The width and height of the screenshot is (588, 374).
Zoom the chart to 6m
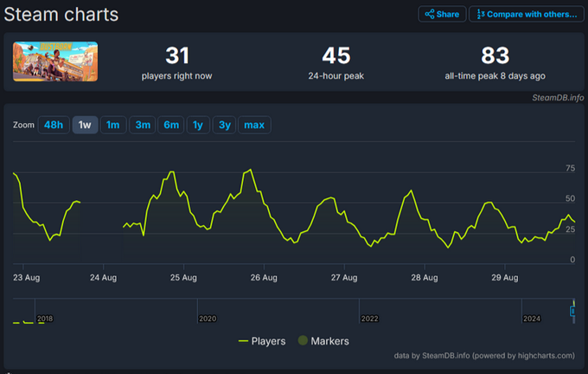pos(171,126)
